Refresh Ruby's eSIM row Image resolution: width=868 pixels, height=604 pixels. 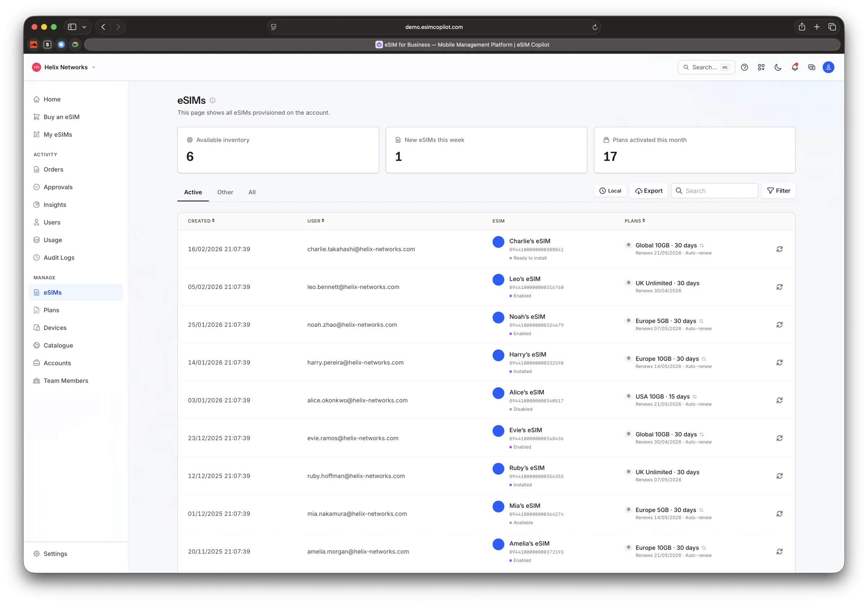779,476
